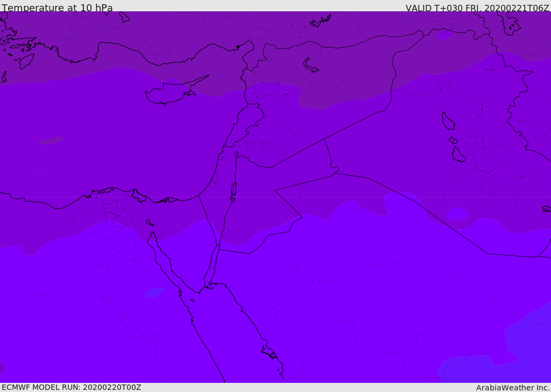Click the small dark oval contour in the Mediterranean
Screen dimensions: 551x392
point(51,140)
